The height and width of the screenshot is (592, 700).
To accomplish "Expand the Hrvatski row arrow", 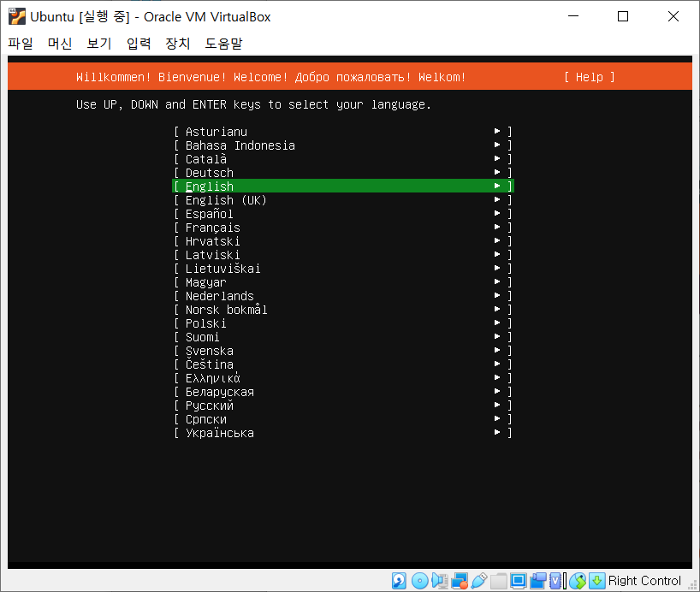I will tap(497, 240).
